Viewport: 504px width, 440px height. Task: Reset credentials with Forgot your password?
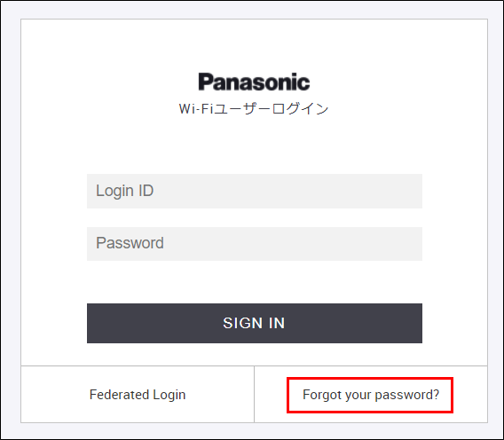(371, 395)
